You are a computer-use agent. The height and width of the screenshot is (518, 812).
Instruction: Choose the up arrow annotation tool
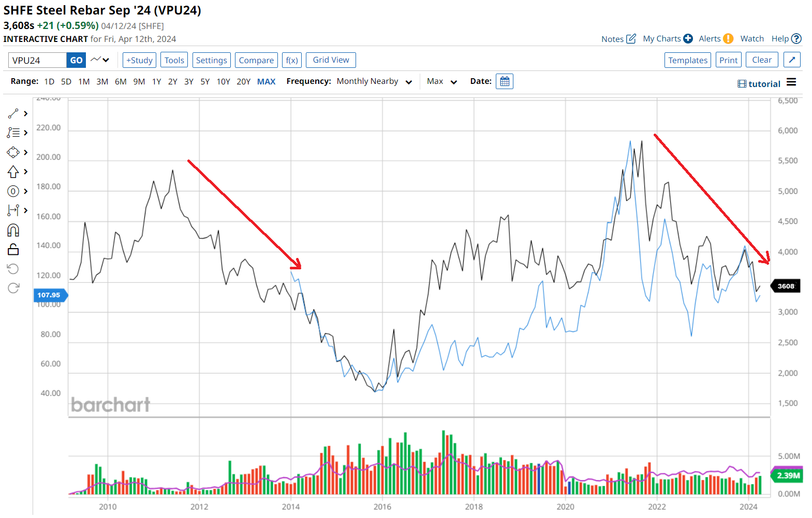(13, 171)
